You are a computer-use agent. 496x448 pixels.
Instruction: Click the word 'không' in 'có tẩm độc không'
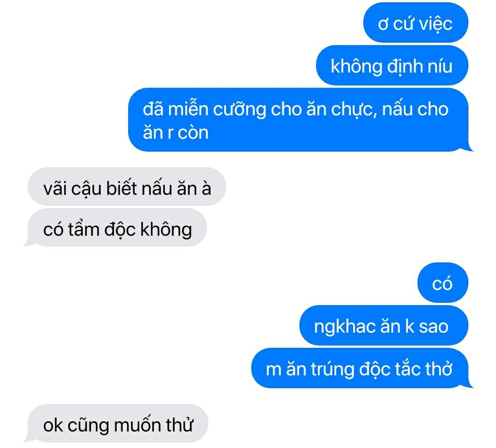[166, 230]
